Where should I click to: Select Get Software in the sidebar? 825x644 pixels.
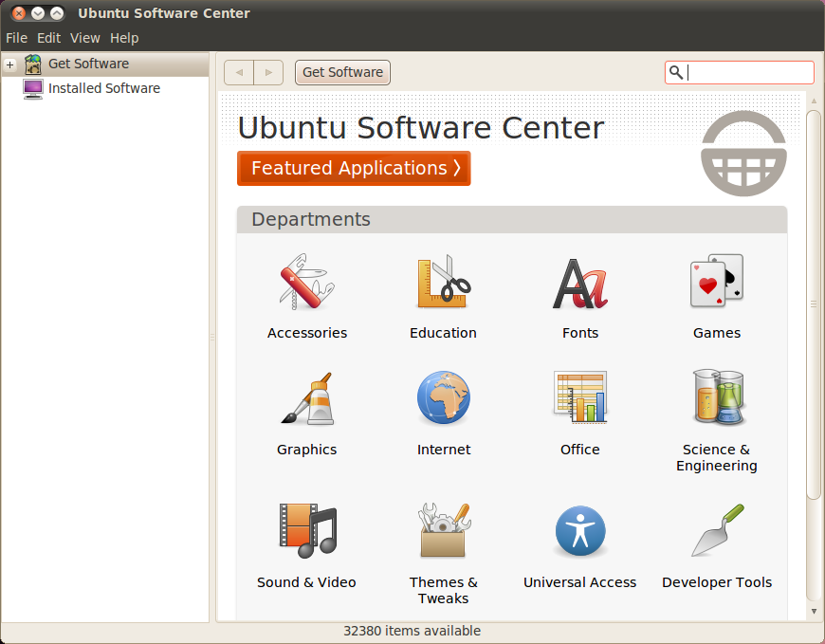coord(104,64)
